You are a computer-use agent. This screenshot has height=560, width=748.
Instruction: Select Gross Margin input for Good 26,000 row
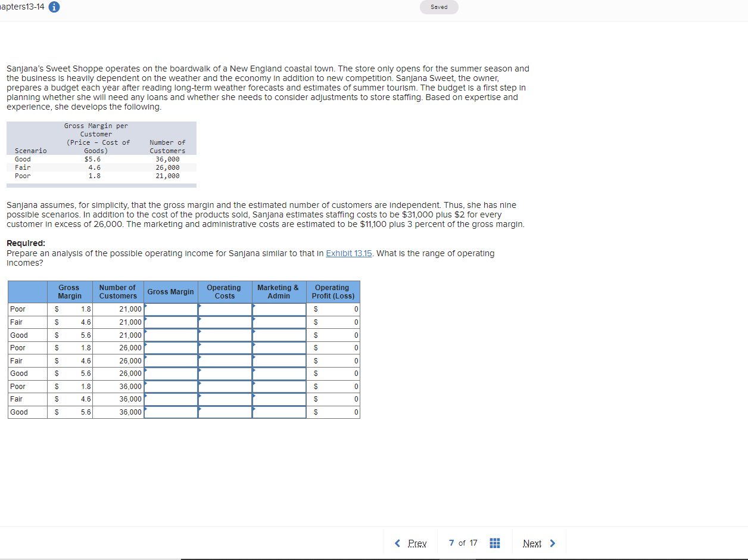(x=171, y=374)
